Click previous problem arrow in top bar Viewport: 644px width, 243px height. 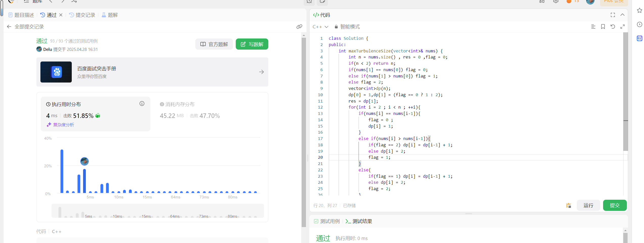51,1
